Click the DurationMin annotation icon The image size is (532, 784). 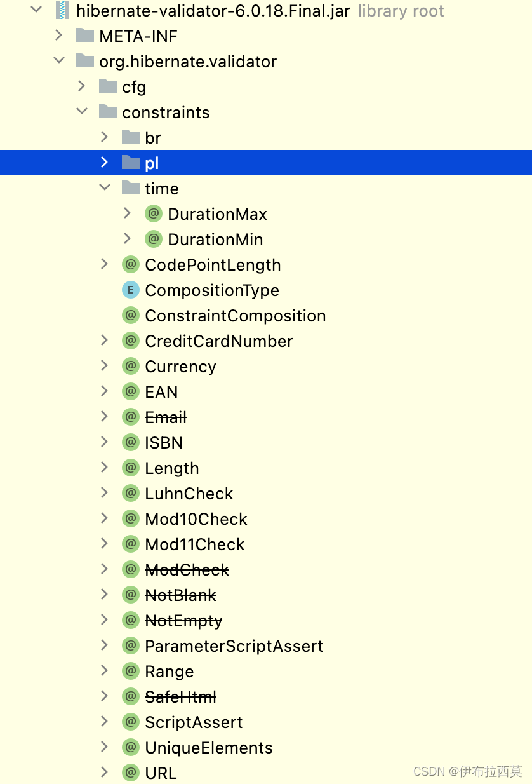tap(154, 239)
